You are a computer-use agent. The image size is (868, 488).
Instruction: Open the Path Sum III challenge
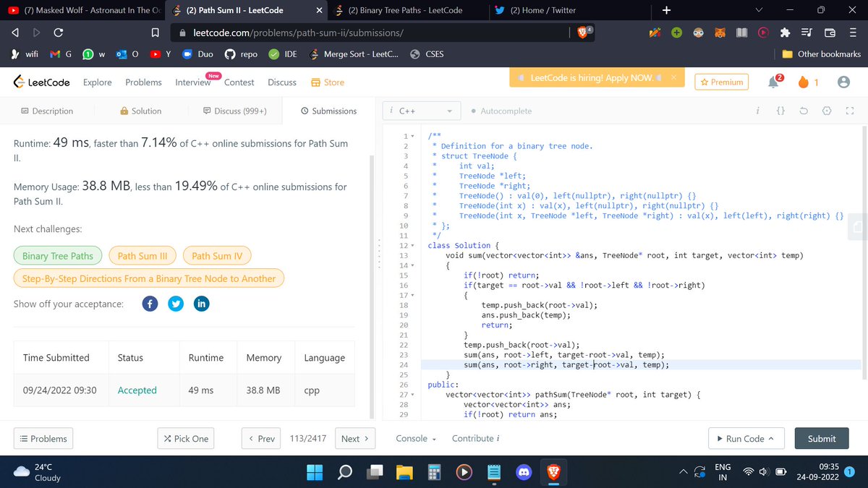142,256
